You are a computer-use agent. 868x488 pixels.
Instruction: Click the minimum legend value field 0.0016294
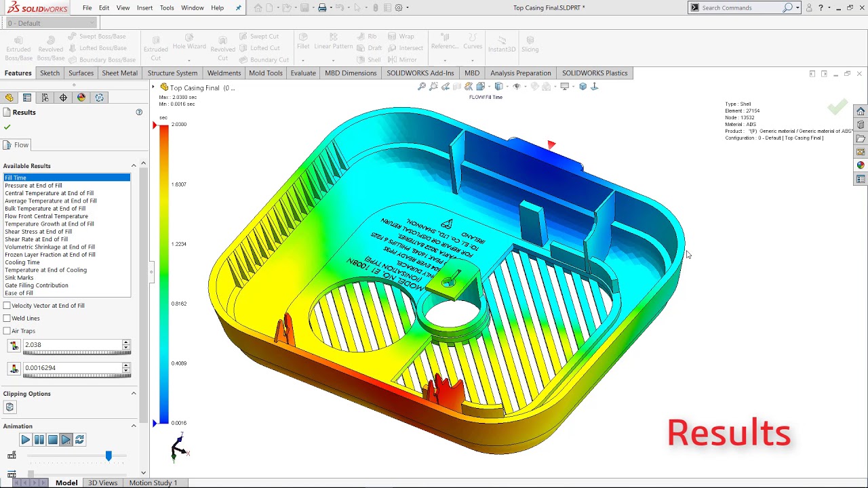click(x=73, y=368)
